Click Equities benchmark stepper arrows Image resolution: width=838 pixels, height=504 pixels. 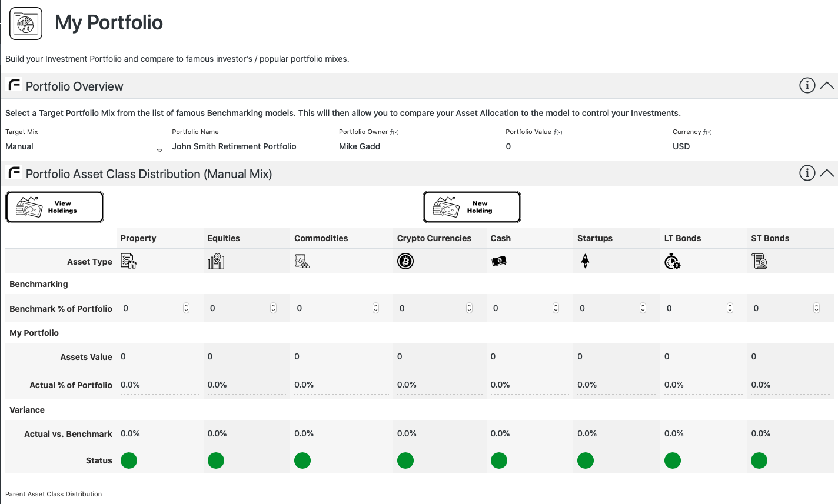274,308
